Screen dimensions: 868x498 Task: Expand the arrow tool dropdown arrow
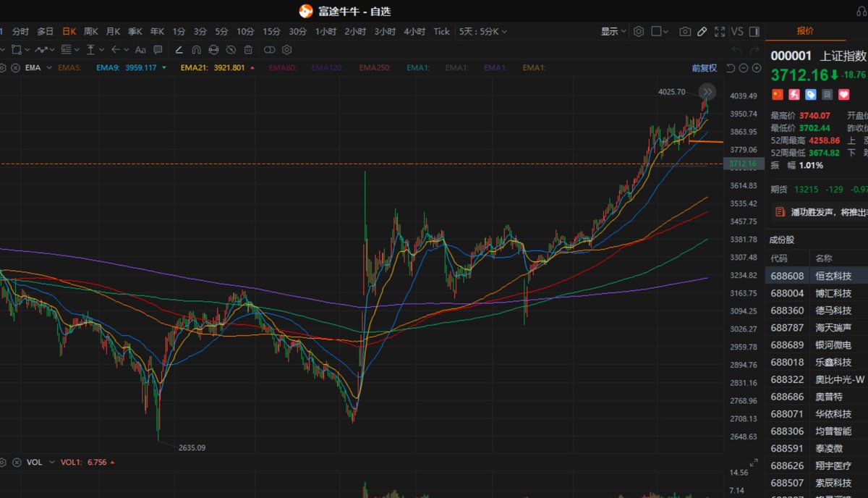coord(127,49)
